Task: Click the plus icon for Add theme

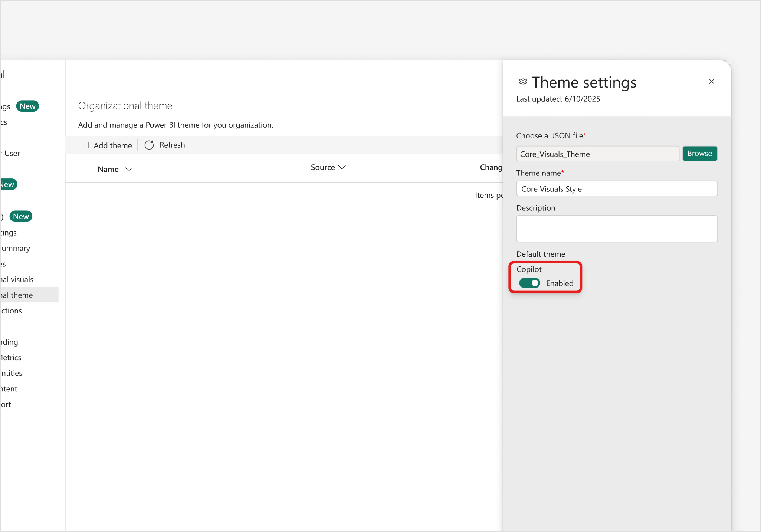Action: coord(88,145)
